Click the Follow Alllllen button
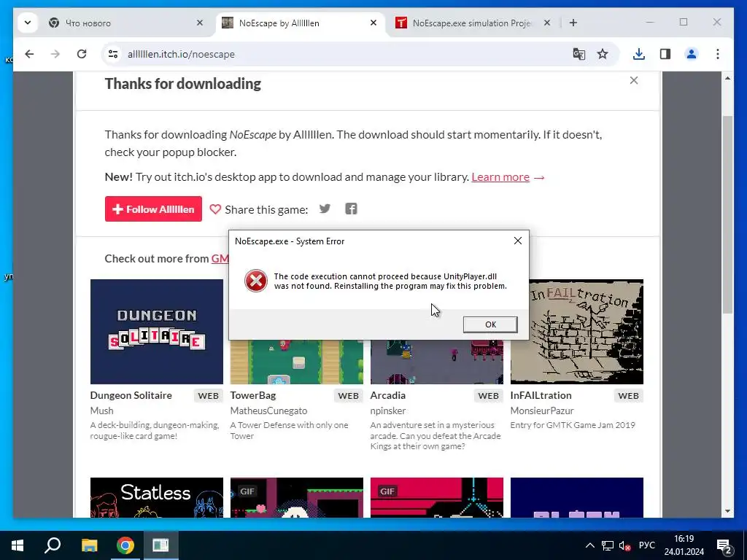This screenshot has height=560, width=747. [153, 209]
